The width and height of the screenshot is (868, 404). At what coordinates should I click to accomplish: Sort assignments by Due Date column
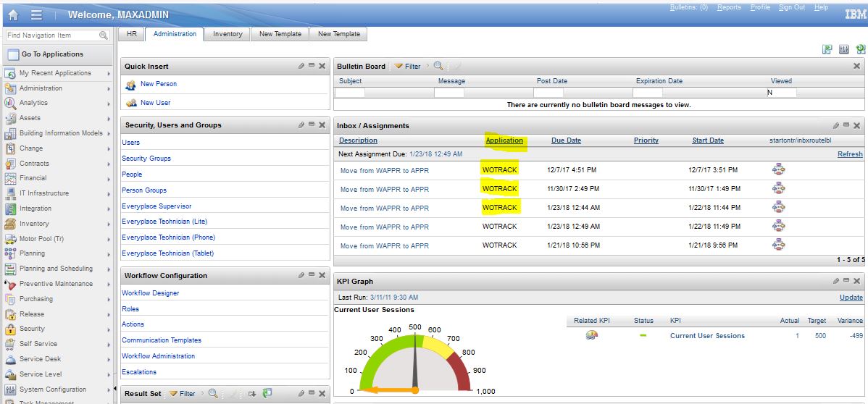(566, 140)
